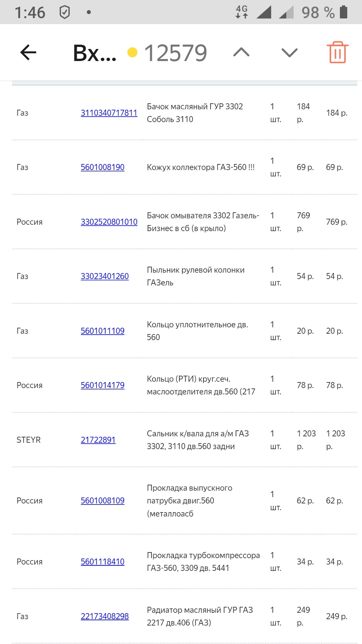The height and width of the screenshot is (644, 362).
Task: Tap the battery icon in status bar
Action: pyautogui.click(x=344, y=12)
